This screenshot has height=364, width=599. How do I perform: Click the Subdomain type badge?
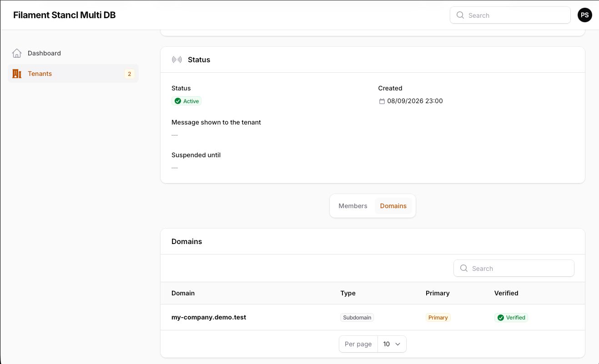(x=357, y=318)
